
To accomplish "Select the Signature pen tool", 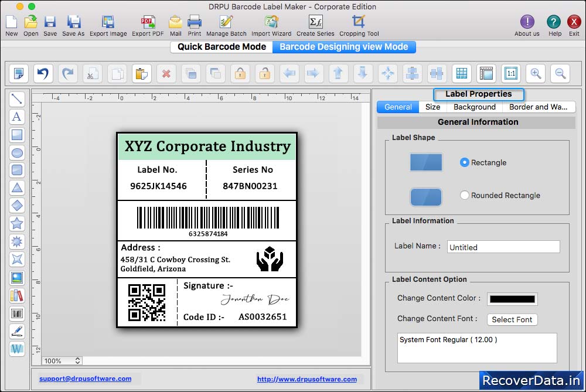I will point(17,331).
